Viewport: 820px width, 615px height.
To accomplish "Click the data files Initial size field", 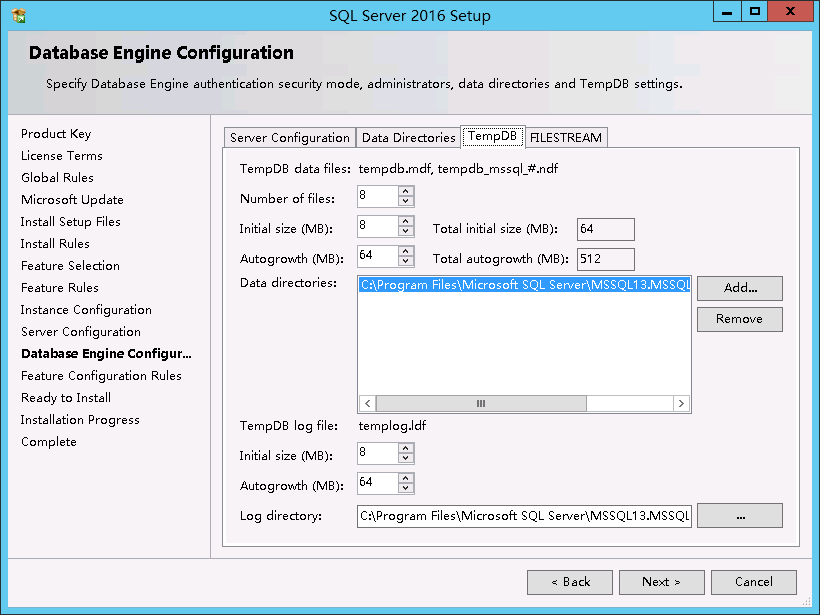I will [x=378, y=226].
